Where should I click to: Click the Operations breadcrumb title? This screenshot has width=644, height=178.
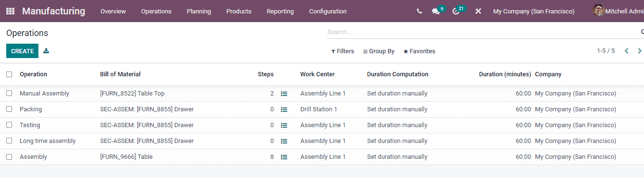tap(27, 33)
